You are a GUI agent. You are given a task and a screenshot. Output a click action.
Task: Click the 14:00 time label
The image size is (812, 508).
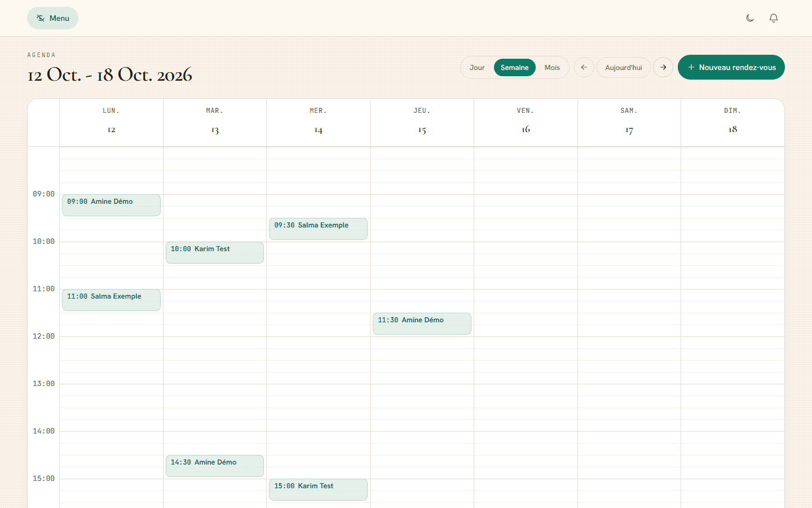[x=43, y=431]
